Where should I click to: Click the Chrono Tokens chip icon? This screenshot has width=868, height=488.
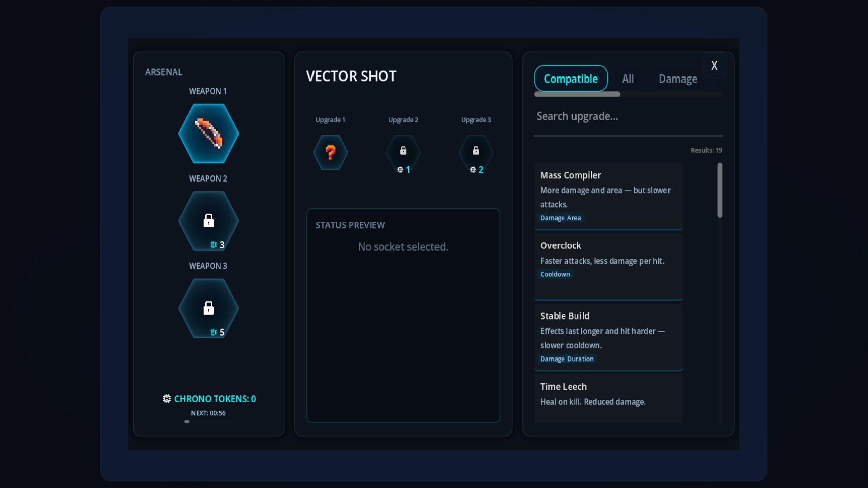tap(167, 399)
